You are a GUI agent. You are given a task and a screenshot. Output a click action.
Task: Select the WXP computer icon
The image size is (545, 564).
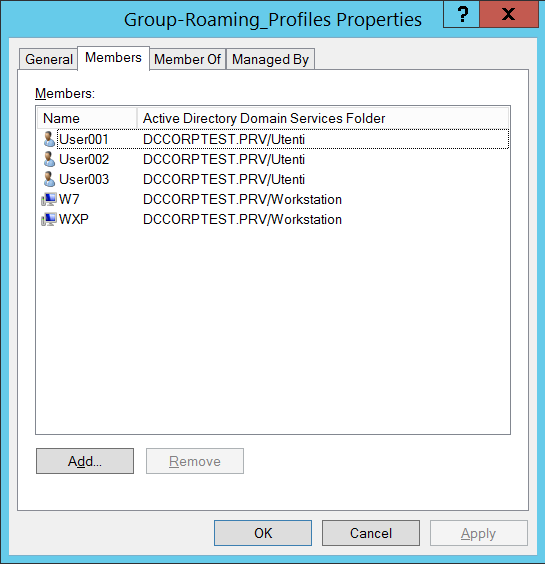pyautogui.click(x=49, y=219)
